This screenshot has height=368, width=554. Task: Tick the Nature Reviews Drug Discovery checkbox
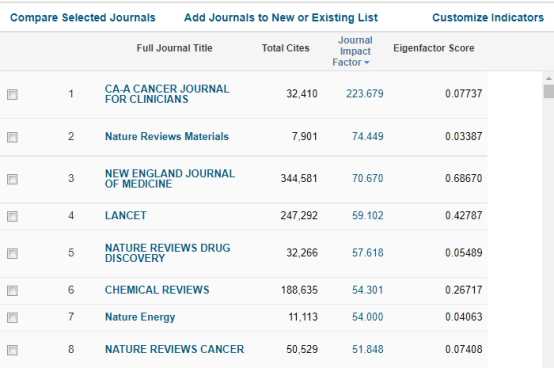tap(12, 253)
